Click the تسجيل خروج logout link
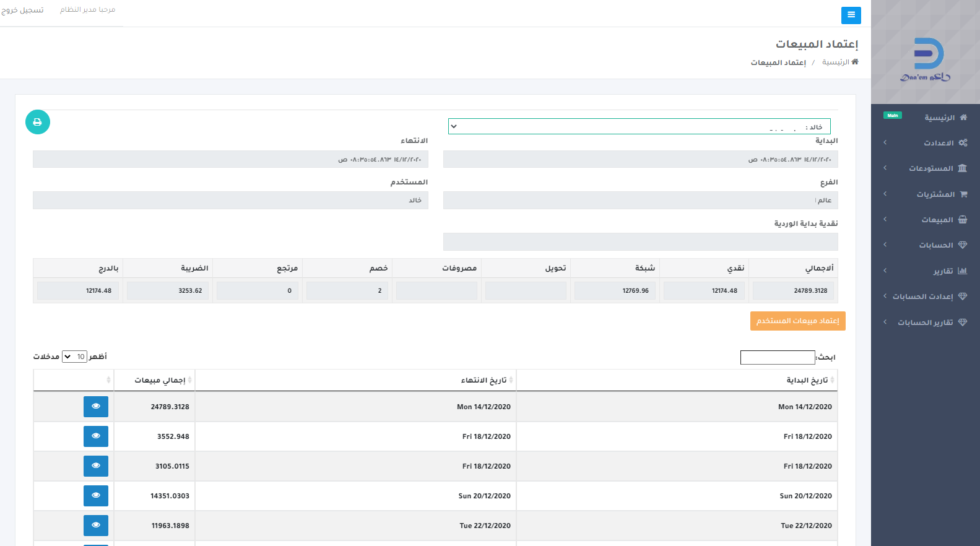This screenshot has width=980, height=546. coord(22,10)
